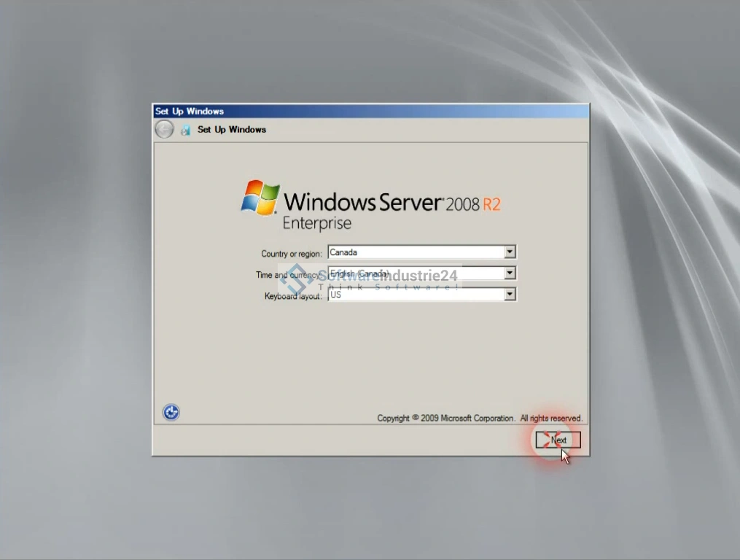
Task: Click the round back arrow button
Action: click(164, 130)
